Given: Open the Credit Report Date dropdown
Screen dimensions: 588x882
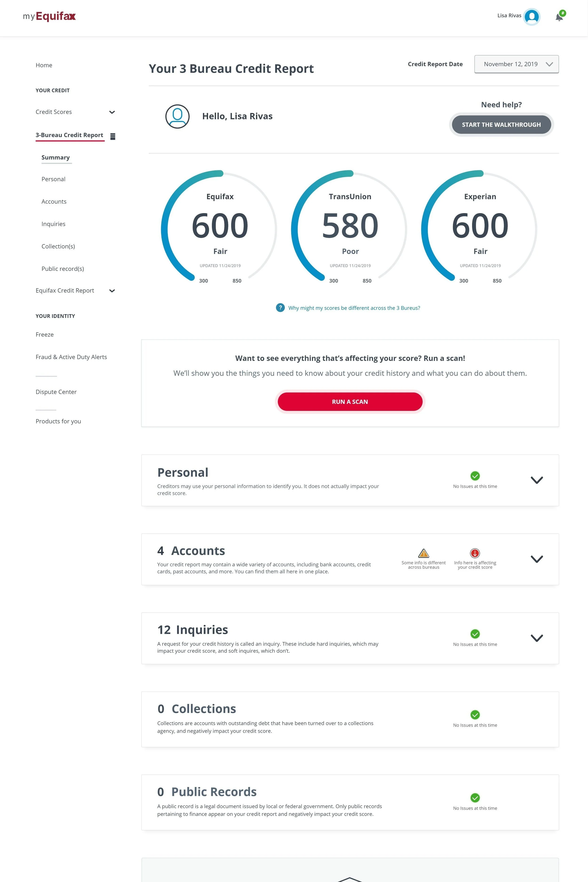Looking at the screenshot, I should [516, 64].
